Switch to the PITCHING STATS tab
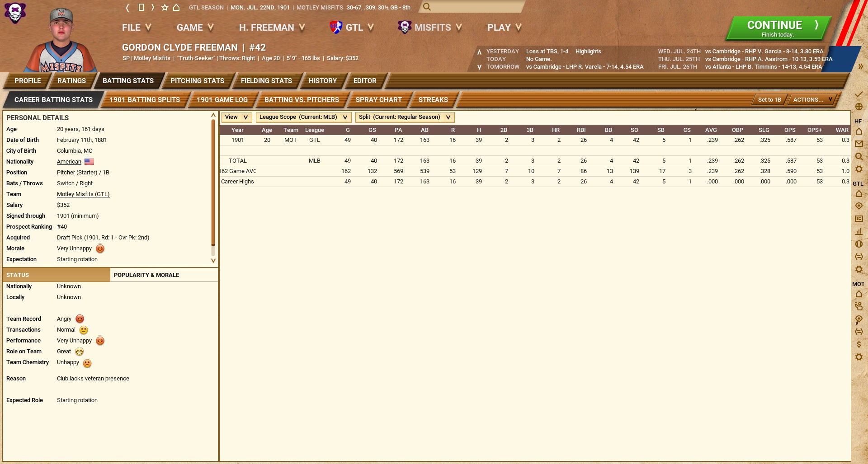Viewport: 868px width, 464px height. 197,81
